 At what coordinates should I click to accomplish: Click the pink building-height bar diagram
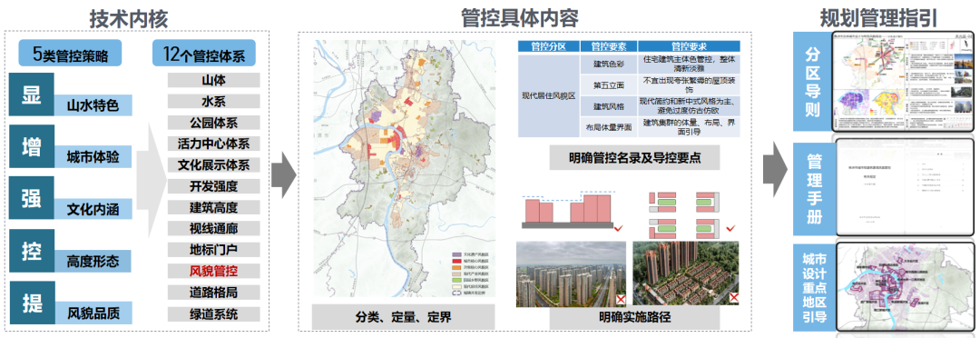[x=570, y=209]
